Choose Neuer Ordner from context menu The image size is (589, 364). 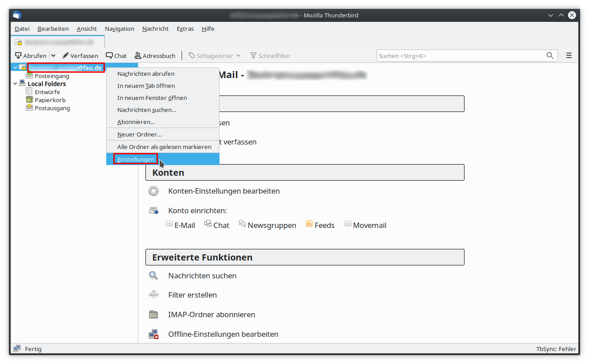(139, 134)
